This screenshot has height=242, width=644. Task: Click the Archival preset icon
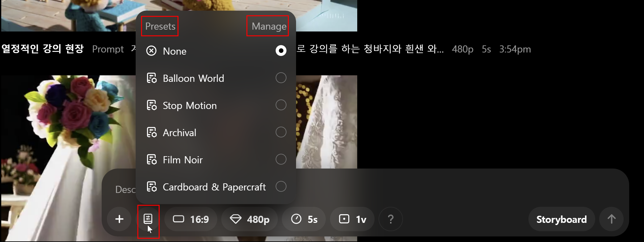(x=151, y=132)
